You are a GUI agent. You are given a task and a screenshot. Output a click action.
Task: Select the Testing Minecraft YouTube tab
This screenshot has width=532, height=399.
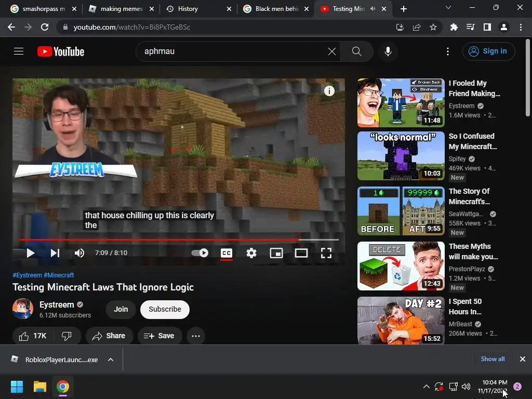(349, 9)
